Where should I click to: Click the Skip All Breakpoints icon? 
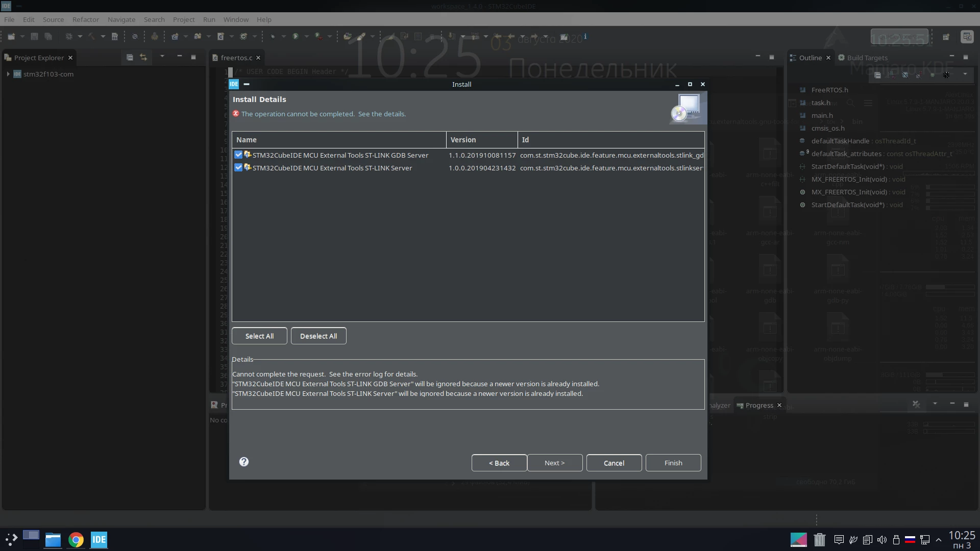click(135, 37)
